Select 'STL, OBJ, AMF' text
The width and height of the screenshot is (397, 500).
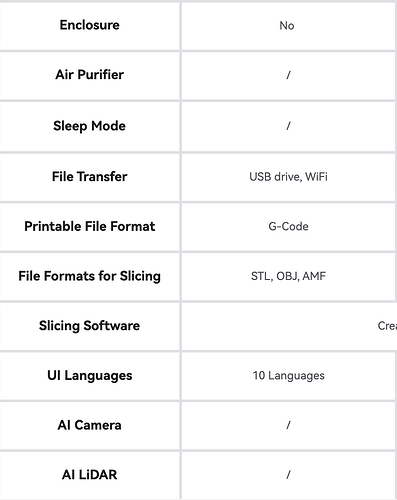coord(288,276)
